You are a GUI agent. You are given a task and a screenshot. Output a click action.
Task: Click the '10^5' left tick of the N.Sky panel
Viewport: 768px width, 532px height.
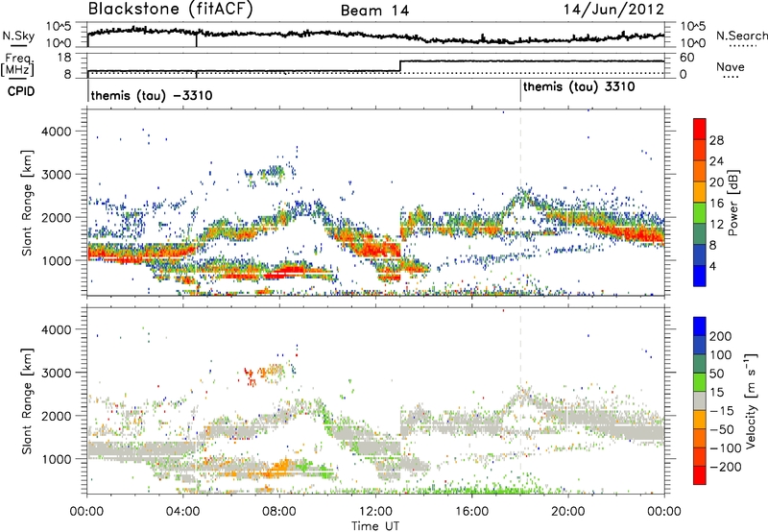click(60, 27)
